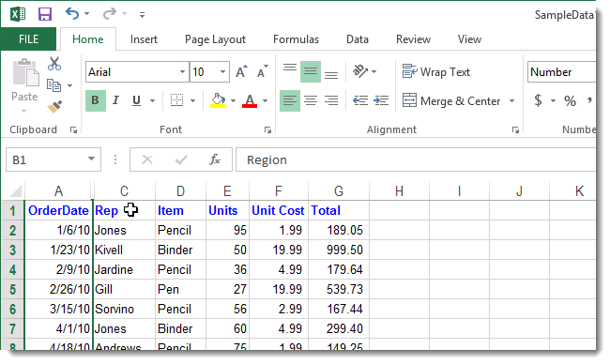Viewport: 610px width, 364px height.
Task: Open the Data tab
Action: (x=358, y=39)
